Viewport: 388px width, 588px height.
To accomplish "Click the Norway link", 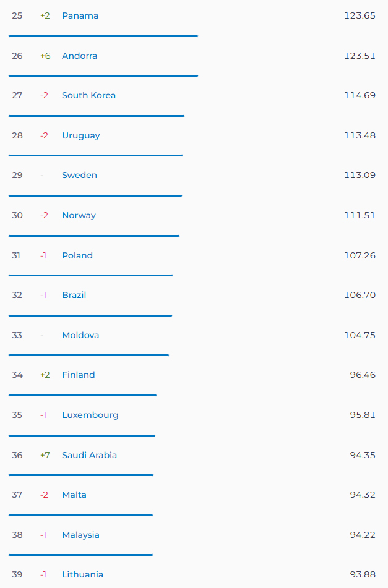I will click(x=79, y=216).
